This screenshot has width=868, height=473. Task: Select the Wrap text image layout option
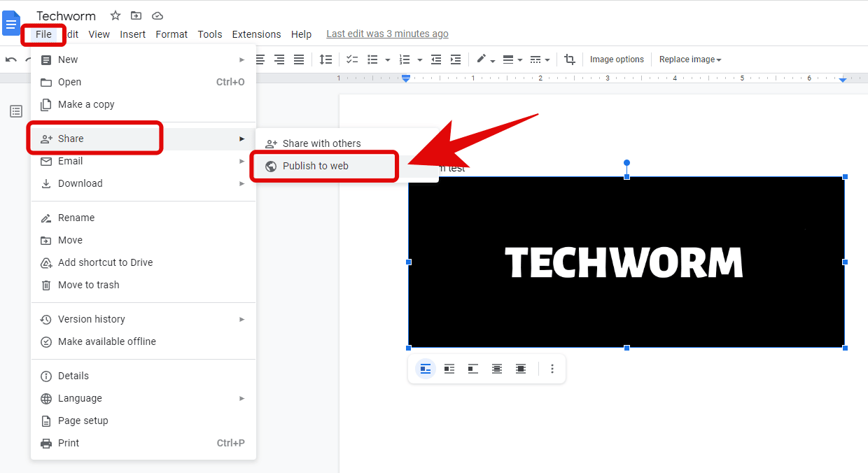pos(449,369)
